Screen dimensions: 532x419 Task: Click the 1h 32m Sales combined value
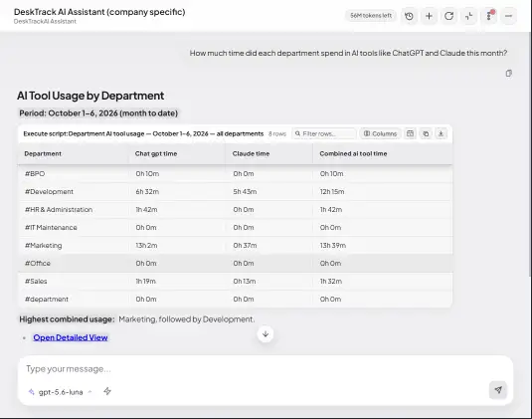[331, 282]
